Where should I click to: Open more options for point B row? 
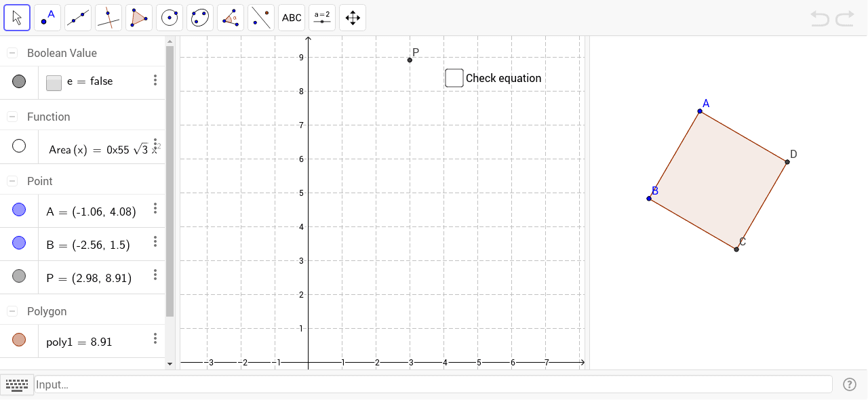pyautogui.click(x=155, y=241)
